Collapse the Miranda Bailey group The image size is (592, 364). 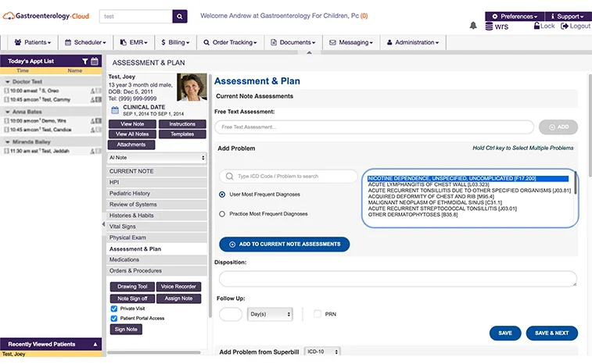[7, 142]
